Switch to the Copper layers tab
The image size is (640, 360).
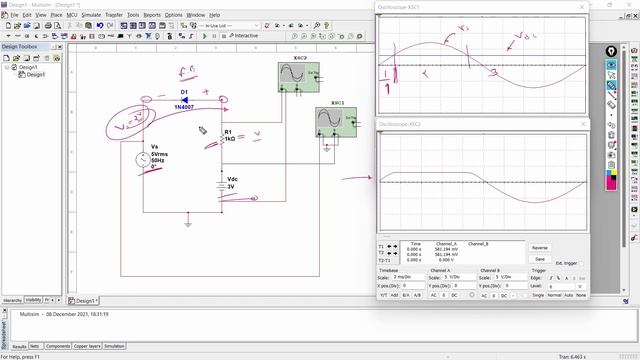tap(87, 346)
